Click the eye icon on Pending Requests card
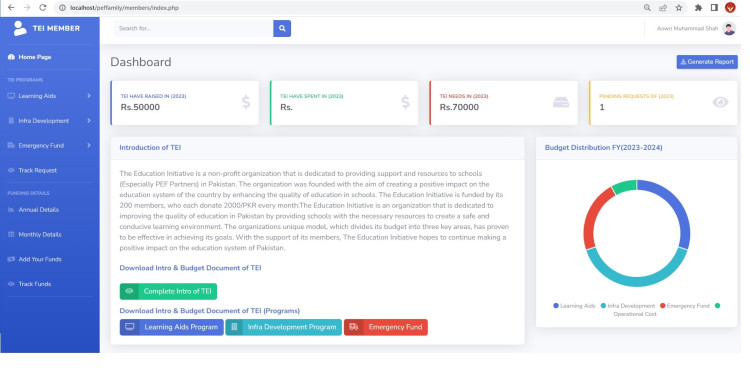 click(720, 102)
